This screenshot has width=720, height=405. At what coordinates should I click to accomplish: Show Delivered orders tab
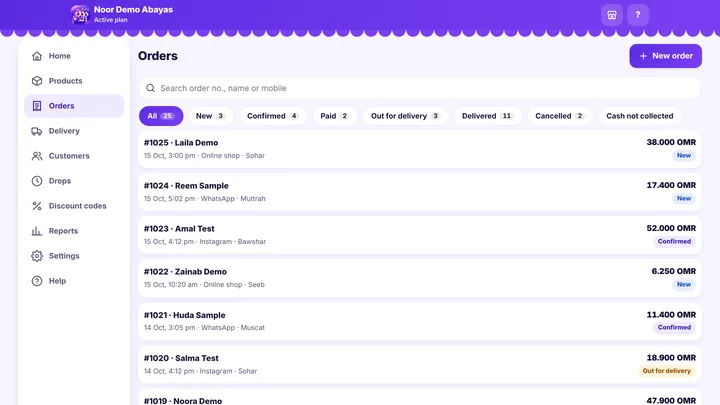[487, 116]
